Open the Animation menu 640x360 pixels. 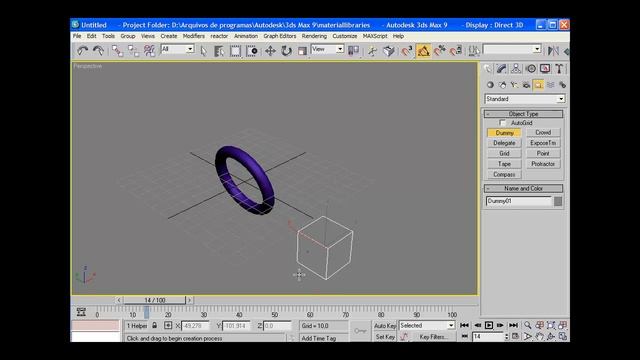(x=246, y=36)
